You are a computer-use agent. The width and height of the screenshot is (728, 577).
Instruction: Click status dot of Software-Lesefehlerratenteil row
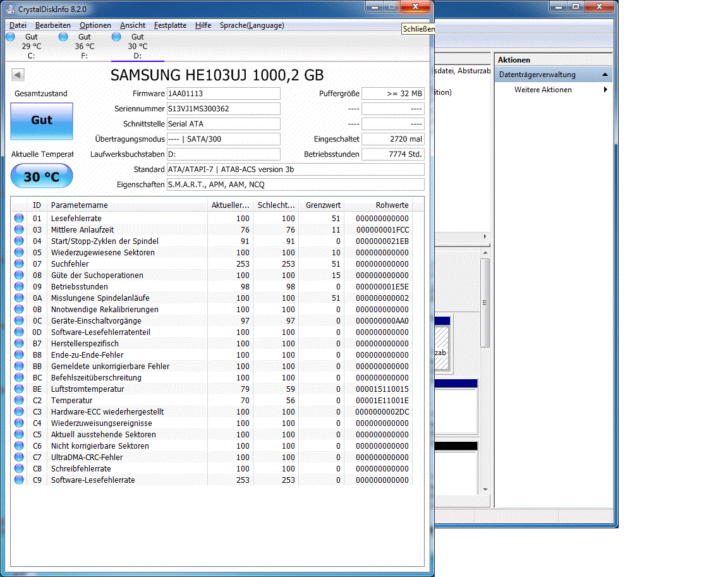pyautogui.click(x=19, y=331)
